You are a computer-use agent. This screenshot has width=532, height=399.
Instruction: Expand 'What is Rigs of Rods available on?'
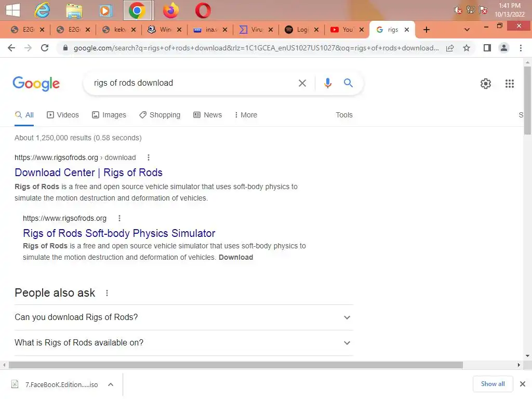tap(183, 343)
